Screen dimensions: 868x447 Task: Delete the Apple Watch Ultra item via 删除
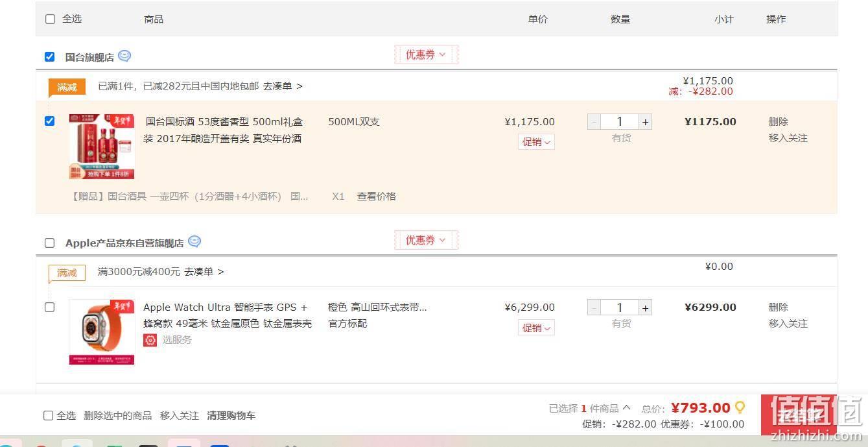click(x=779, y=307)
